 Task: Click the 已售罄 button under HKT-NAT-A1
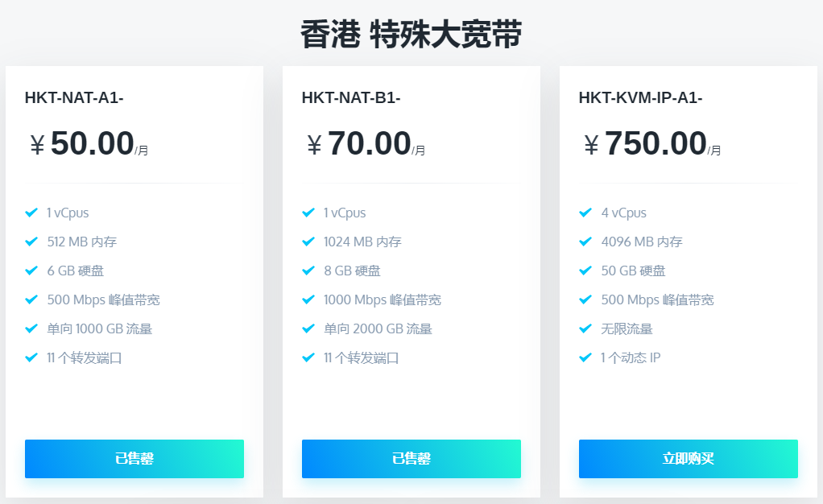coord(134,459)
